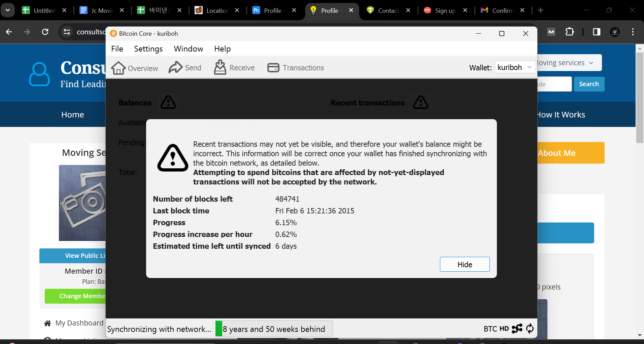This screenshot has height=344, width=644.
Task: Click the About Me button on webpage
Action: tap(571, 153)
